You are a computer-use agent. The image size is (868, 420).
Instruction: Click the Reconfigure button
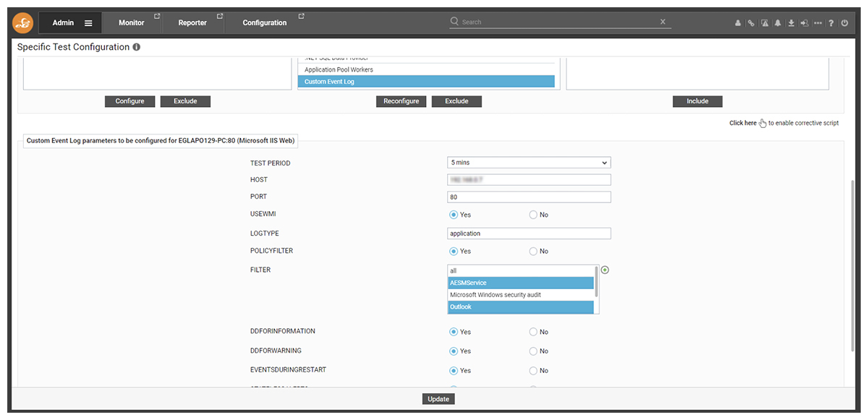pyautogui.click(x=401, y=101)
